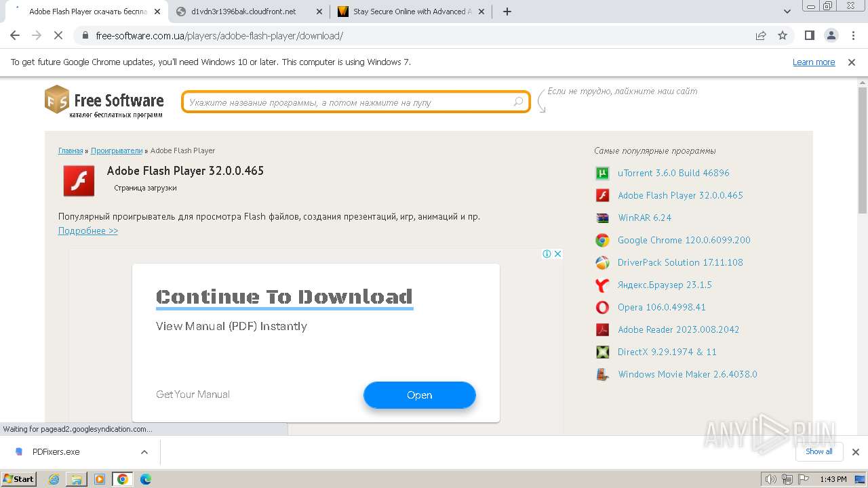868x488 pixels.
Task: Click the Opera red icon
Action: pos(602,307)
